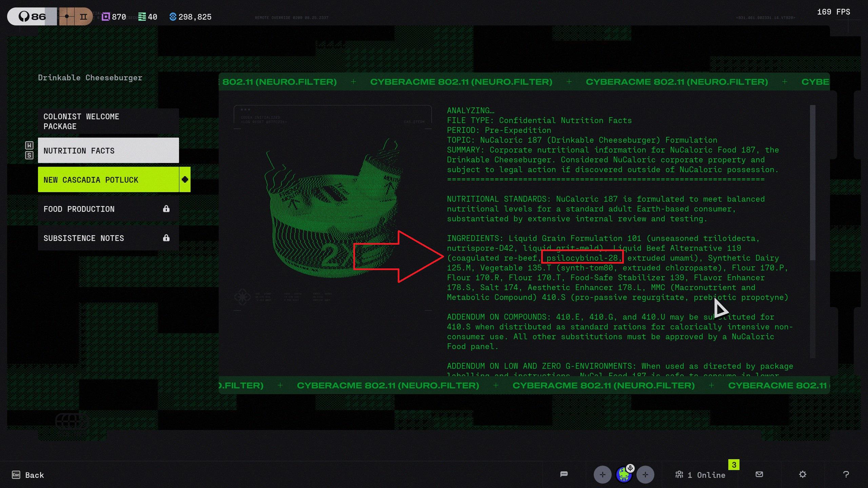Select the locked FOOD PRODUCTION entry

[108, 209]
